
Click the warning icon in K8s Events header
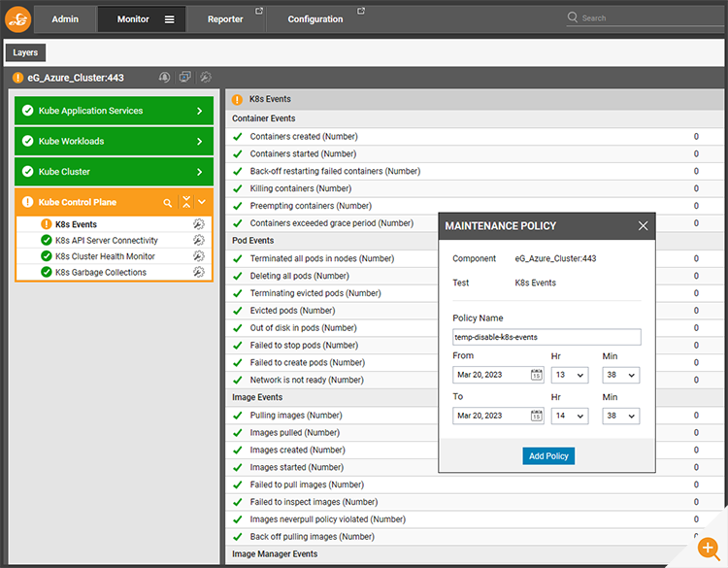[x=237, y=99]
